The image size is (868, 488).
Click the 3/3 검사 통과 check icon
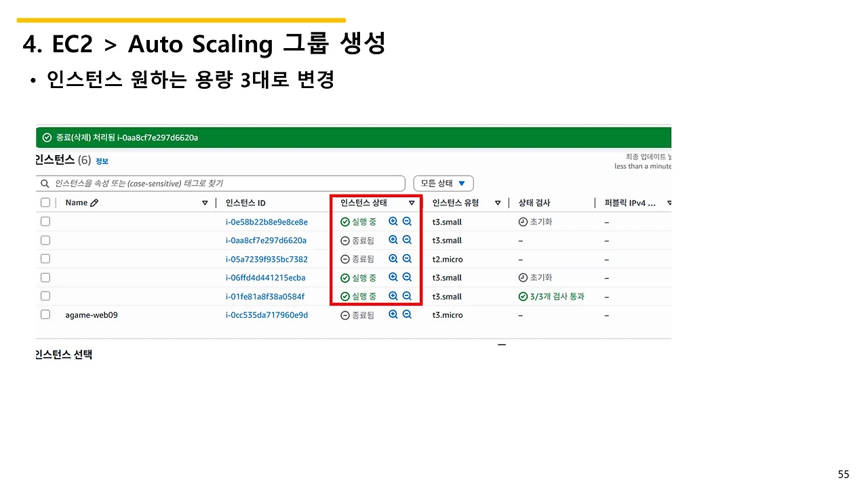[523, 296]
